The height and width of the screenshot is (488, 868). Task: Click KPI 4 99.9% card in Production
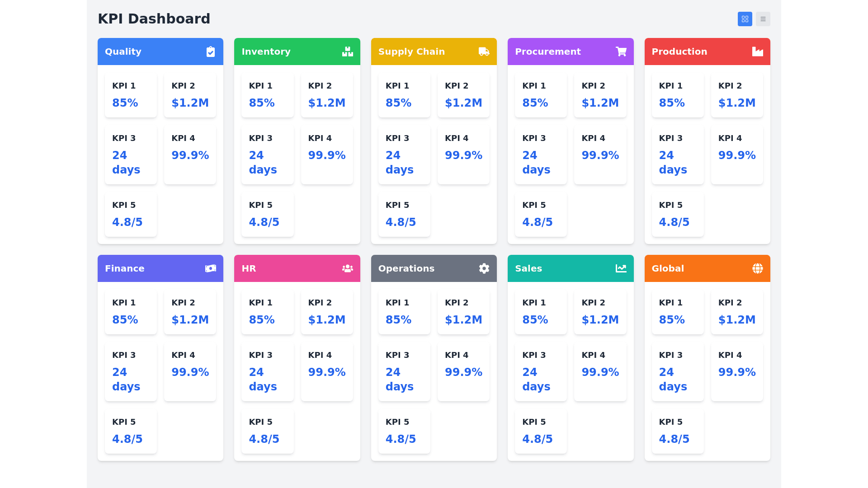[x=736, y=155]
